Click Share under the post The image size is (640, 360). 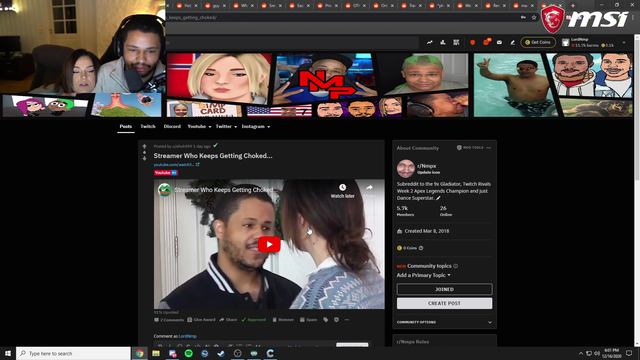click(228, 320)
